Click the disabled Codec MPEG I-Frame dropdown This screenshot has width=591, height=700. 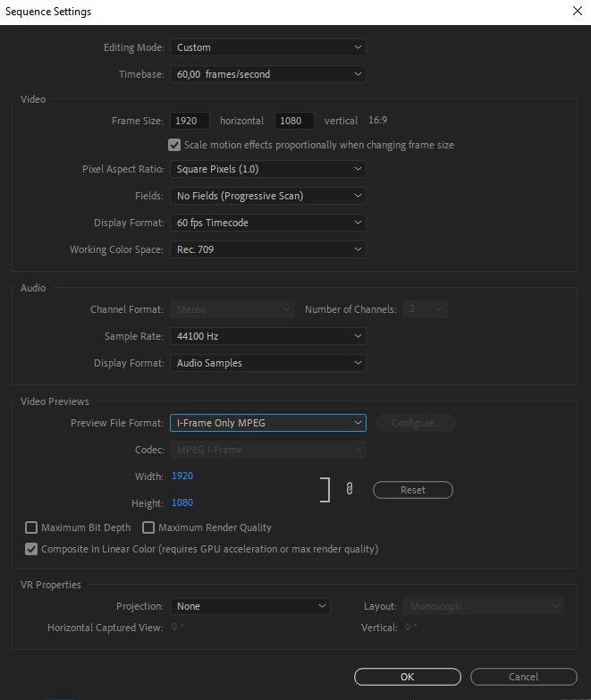point(268,450)
